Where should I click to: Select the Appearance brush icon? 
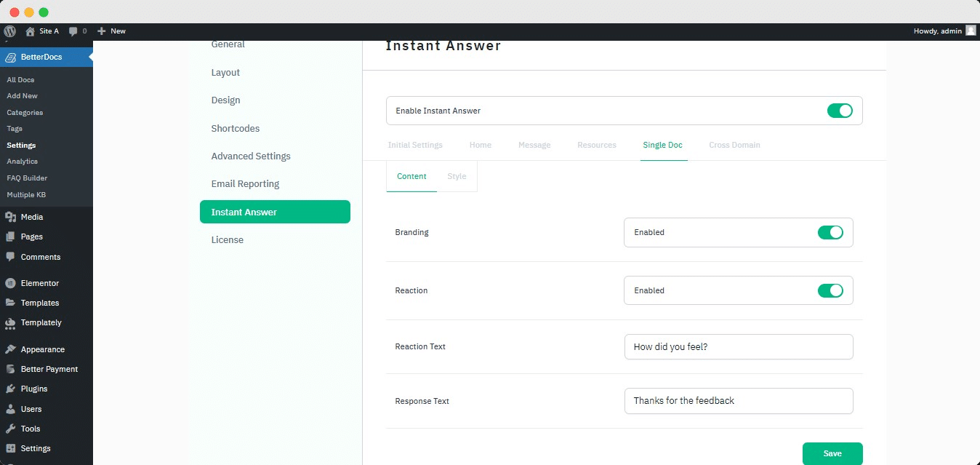click(x=12, y=349)
